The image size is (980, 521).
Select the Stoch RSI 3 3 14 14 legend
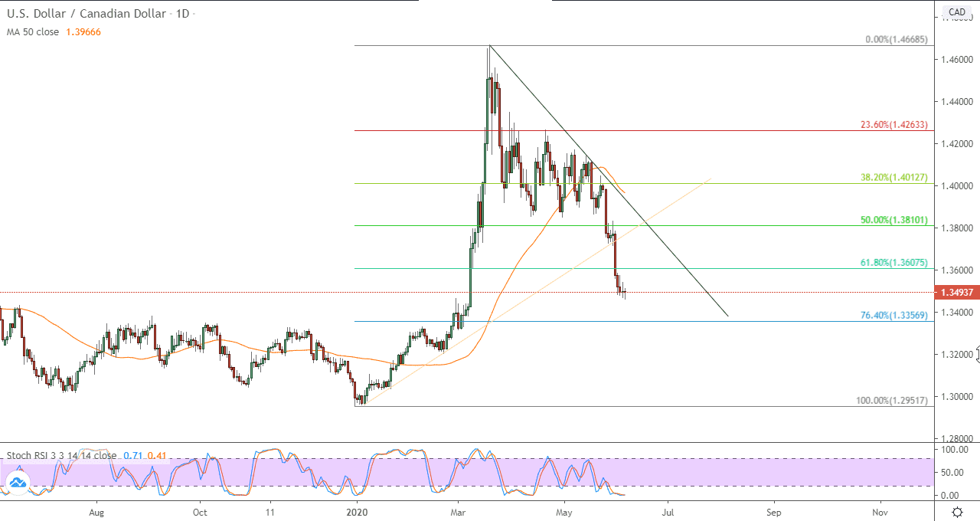click(x=62, y=455)
